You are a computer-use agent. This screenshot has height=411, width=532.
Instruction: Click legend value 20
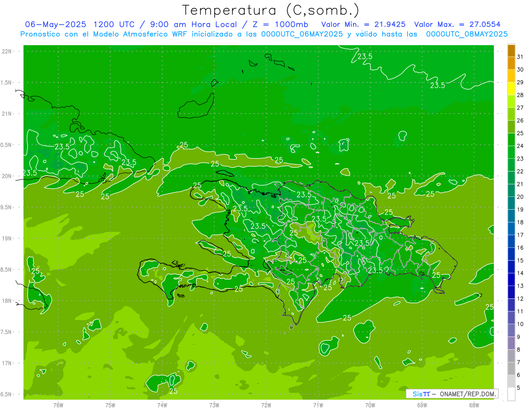(520, 197)
